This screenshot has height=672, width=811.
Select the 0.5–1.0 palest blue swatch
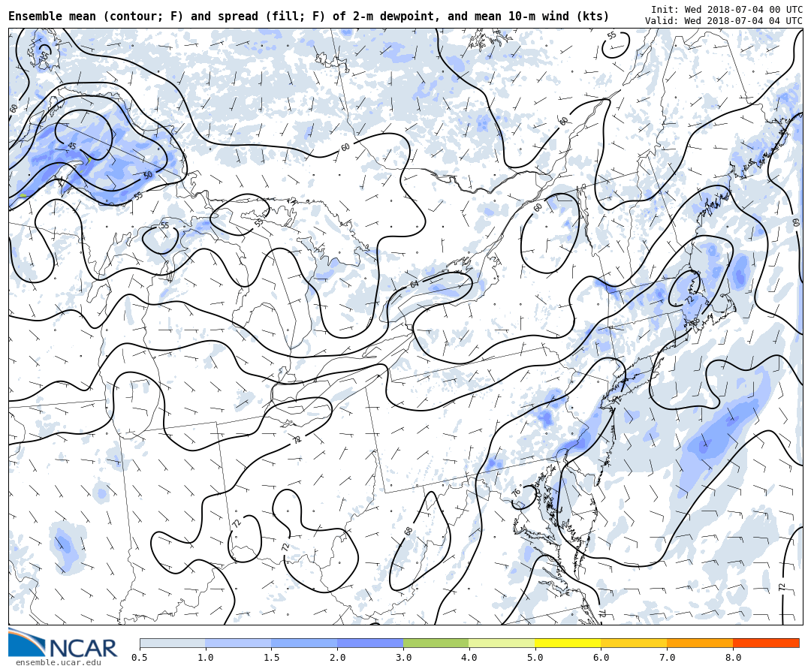point(173,643)
